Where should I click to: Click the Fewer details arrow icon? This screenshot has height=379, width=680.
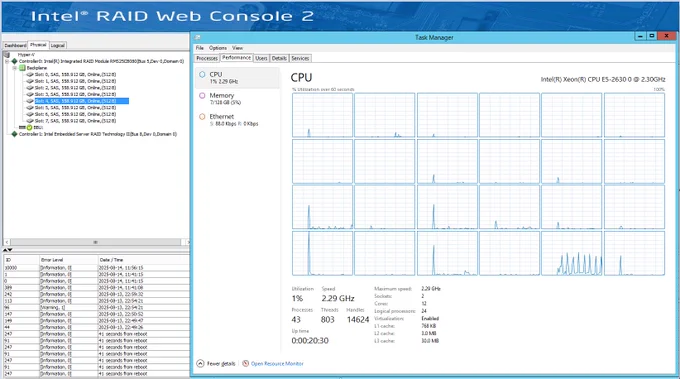[x=200, y=363]
